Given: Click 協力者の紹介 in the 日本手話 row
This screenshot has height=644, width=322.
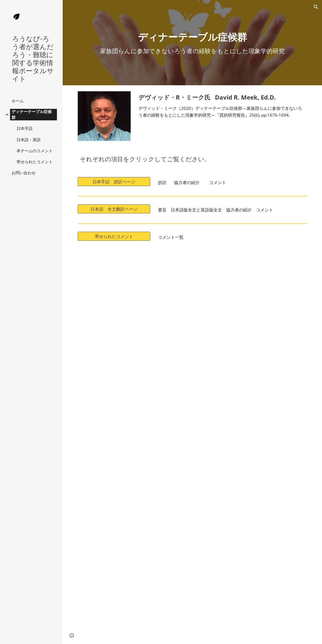Looking at the screenshot, I should click(187, 183).
